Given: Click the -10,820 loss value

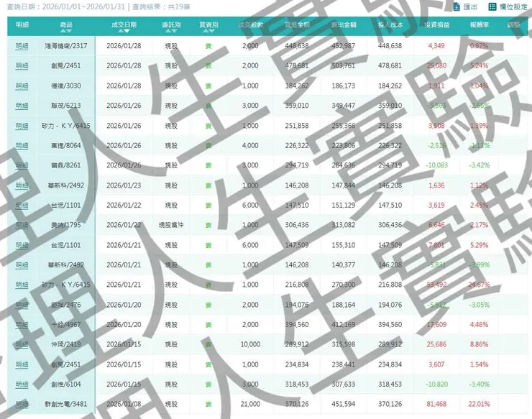Looking at the screenshot, I should (x=436, y=385).
